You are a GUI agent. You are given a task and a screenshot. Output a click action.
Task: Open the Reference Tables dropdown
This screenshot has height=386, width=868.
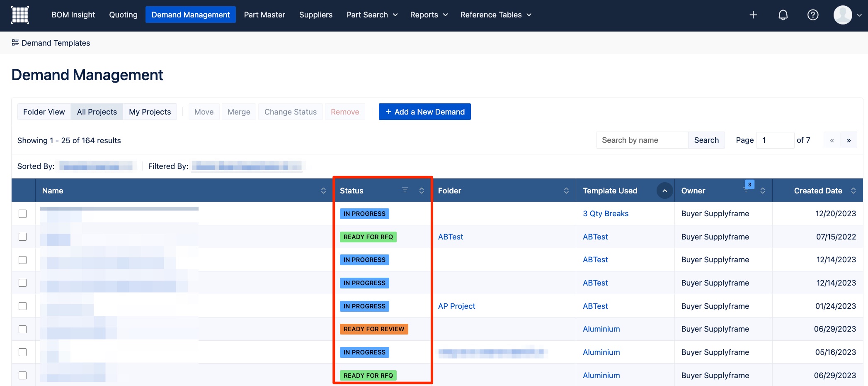tap(495, 15)
